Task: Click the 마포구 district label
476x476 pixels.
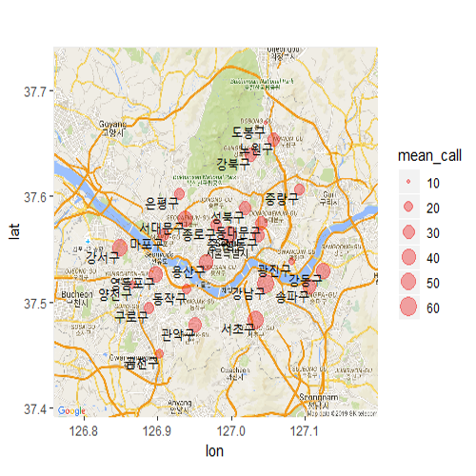Action: [147, 244]
